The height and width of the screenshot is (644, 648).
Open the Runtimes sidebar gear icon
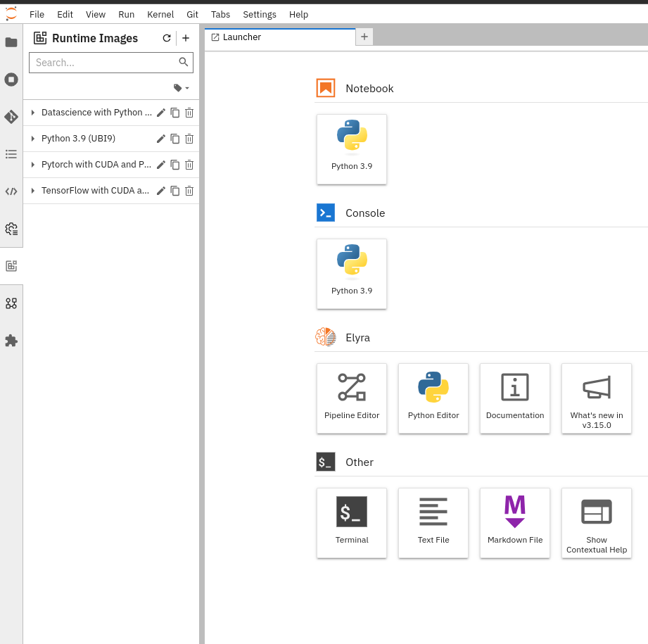pos(11,229)
